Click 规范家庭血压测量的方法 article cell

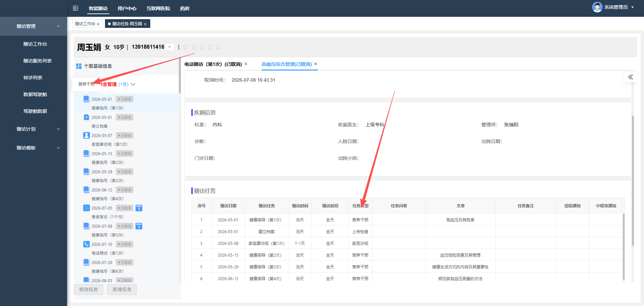[x=460, y=279]
